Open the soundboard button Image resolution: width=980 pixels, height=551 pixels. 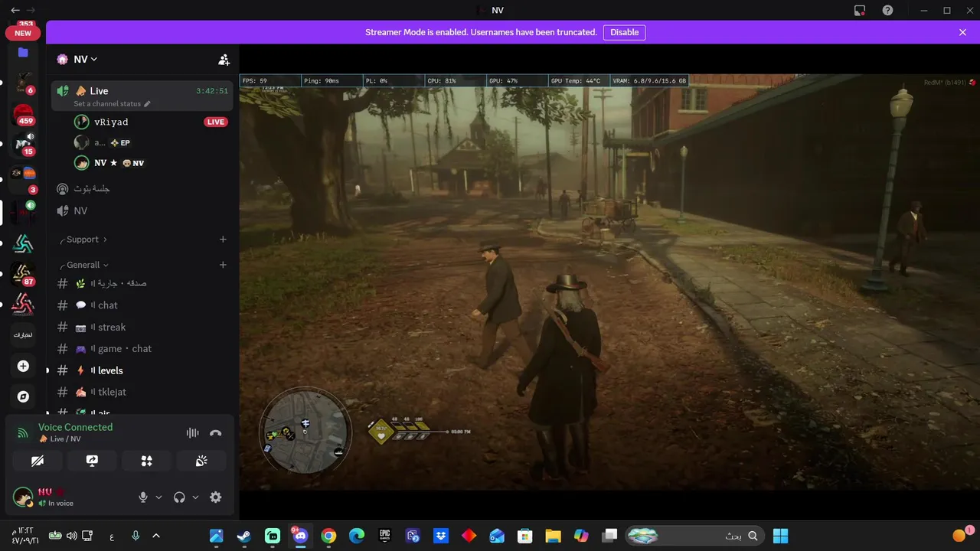pos(201,461)
